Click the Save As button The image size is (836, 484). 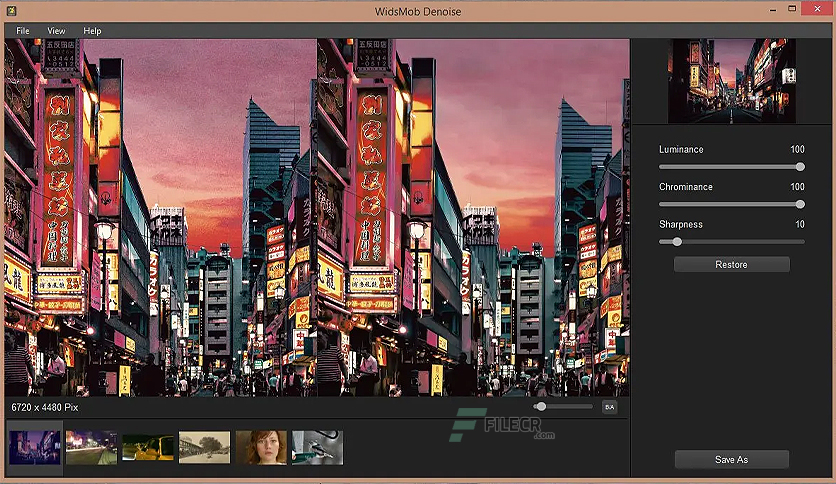coord(732,459)
